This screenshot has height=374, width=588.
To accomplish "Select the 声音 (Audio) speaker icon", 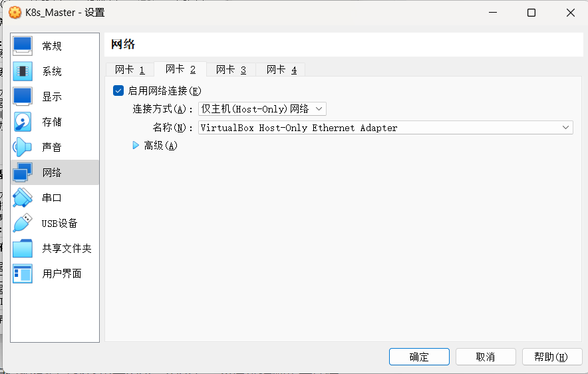I will coord(23,147).
